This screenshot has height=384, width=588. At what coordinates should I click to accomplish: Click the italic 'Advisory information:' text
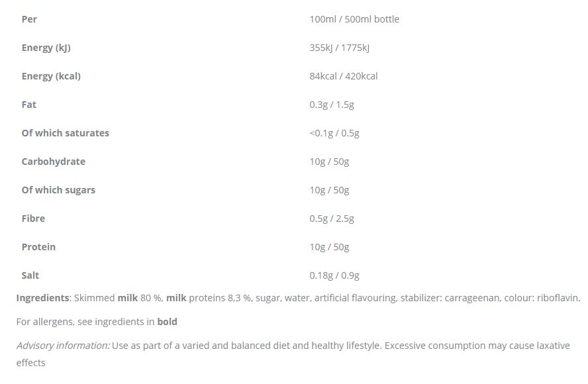coord(64,346)
